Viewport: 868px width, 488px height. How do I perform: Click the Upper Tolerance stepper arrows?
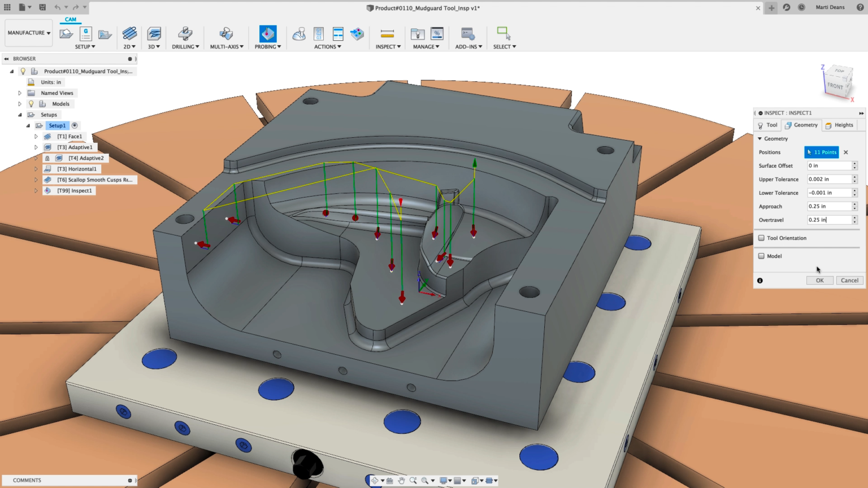pos(854,180)
